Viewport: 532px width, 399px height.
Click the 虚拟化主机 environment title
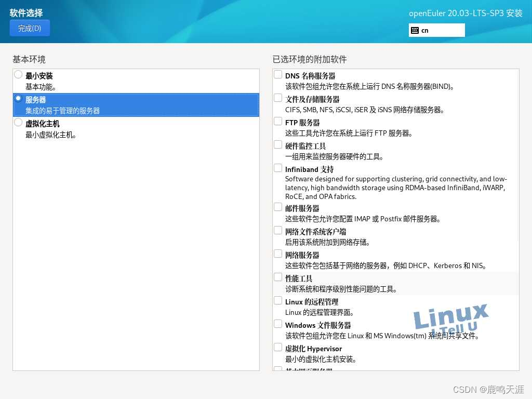coord(43,124)
